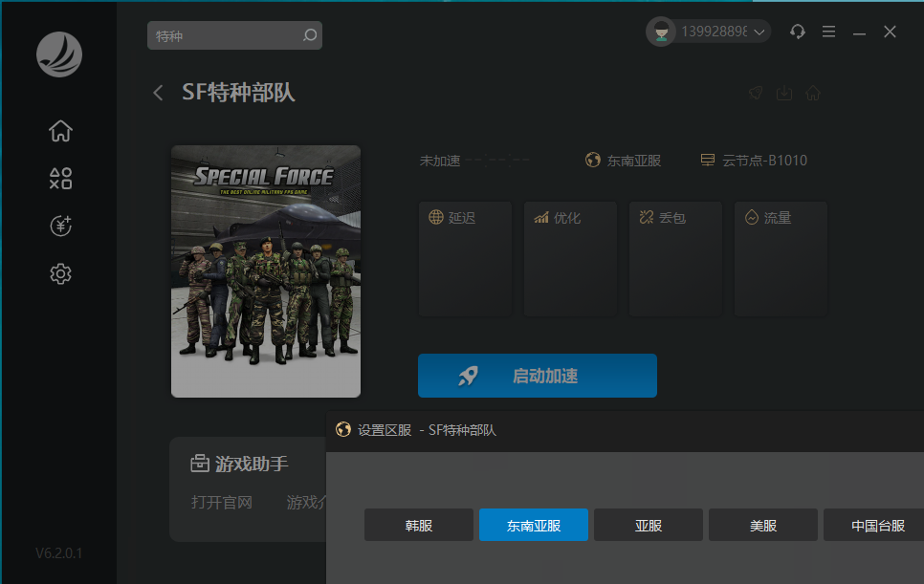Select the 东南亚服 region button in dialog
Image resolution: width=924 pixels, height=584 pixels.
pos(534,525)
